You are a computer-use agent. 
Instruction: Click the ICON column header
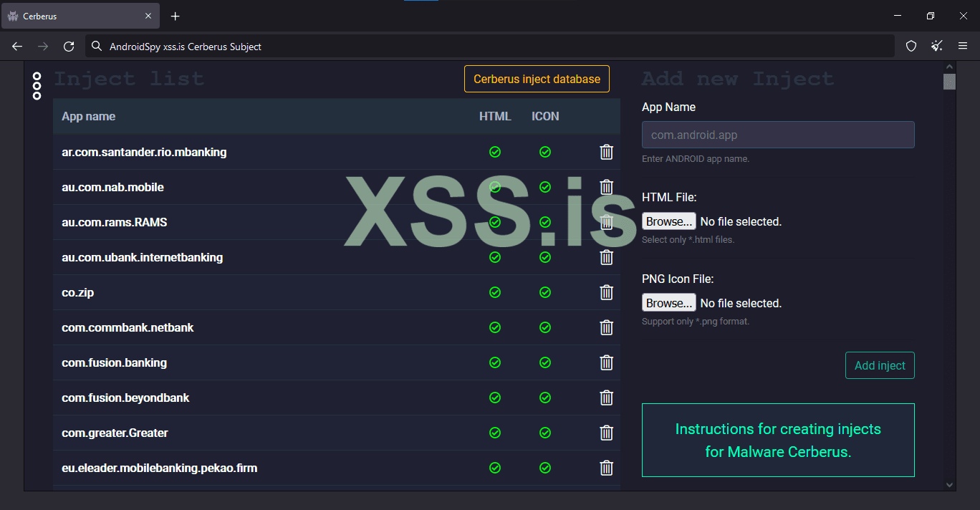point(545,116)
